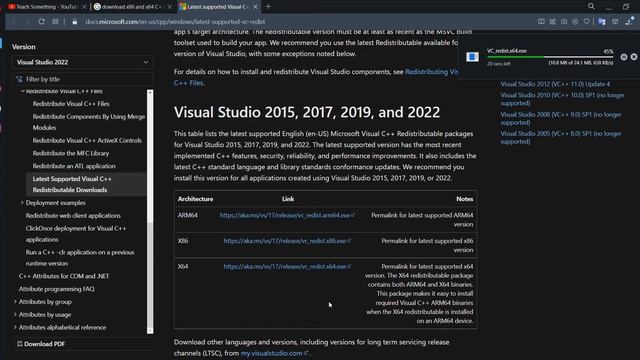
Task: Click the sidebar vertical scrollbar
Action: pyautogui.click(x=150, y=211)
